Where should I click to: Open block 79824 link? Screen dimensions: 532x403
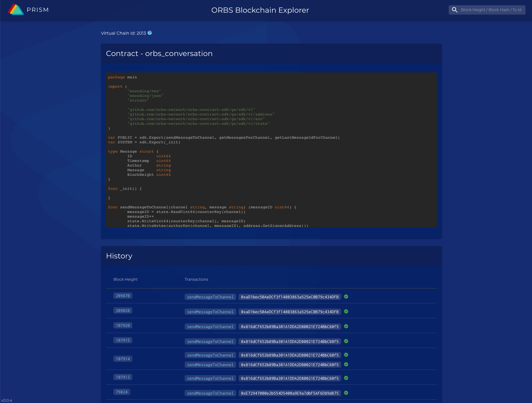(122, 392)
